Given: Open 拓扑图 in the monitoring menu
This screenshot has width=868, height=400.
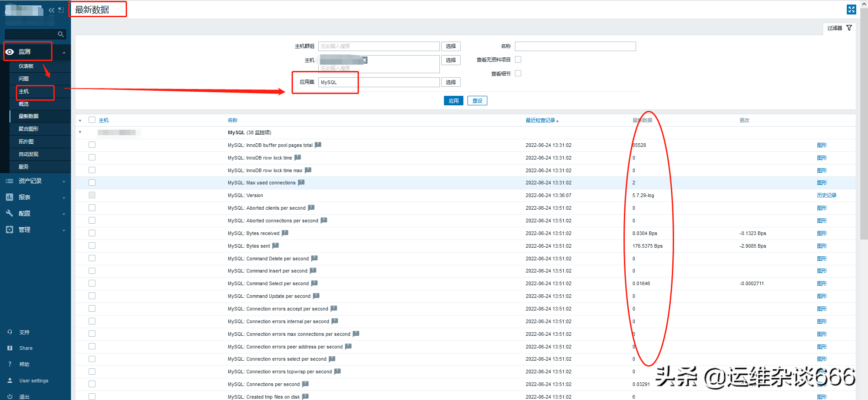Looking at the screenshot, I should (x=26, y=141).
